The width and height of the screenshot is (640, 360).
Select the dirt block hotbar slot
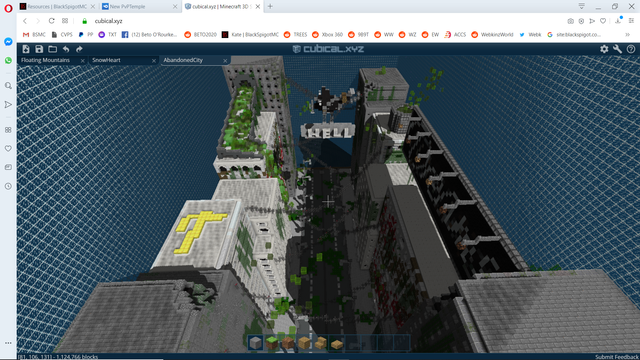click(x=288, y=343)
